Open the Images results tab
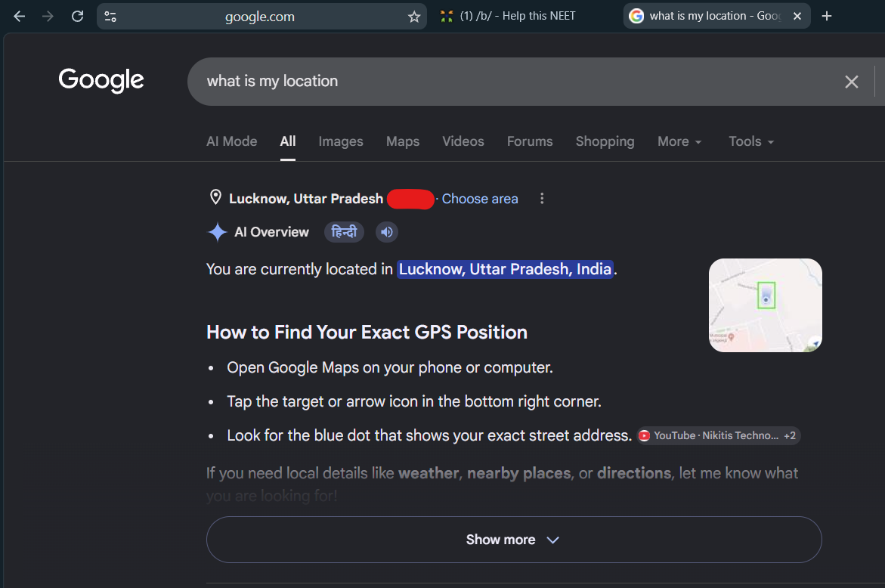885x588 pixels. click(x=341, y=141)
